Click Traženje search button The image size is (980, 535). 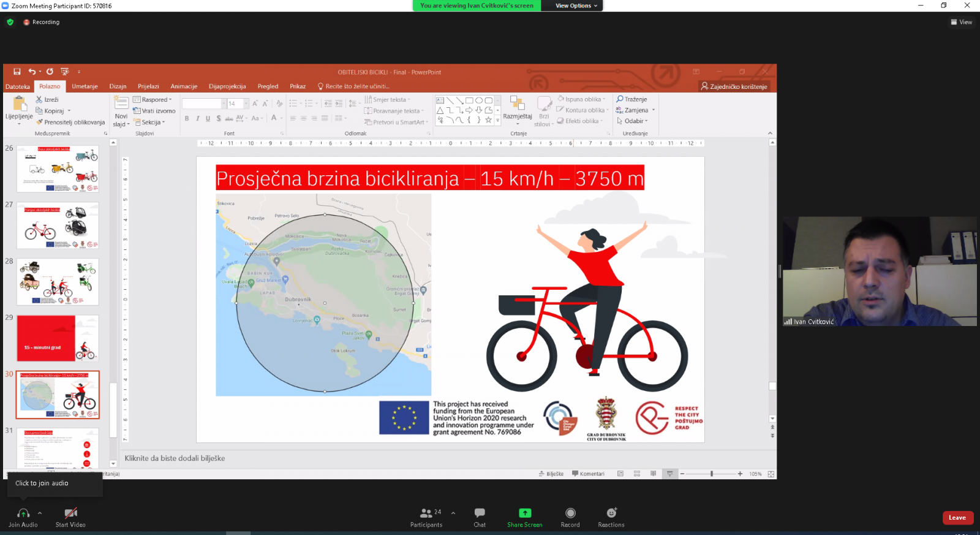click(x=631, y=99)
